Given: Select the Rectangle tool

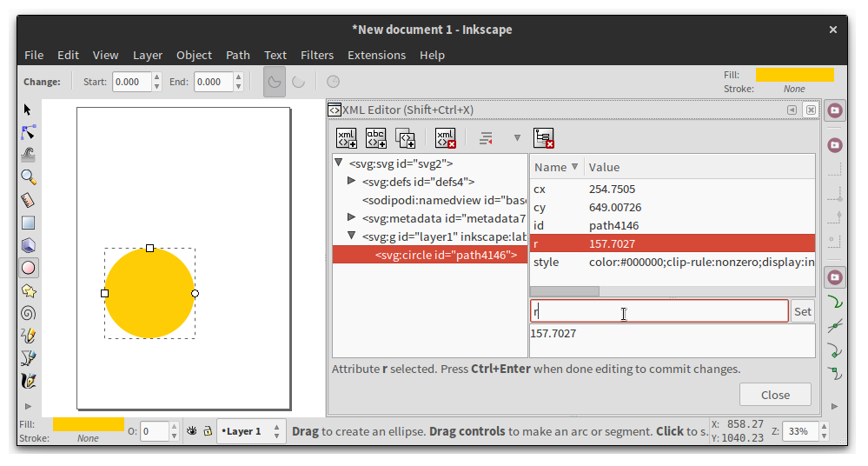Looking at the screenshot, I should [x=28, y=223].
